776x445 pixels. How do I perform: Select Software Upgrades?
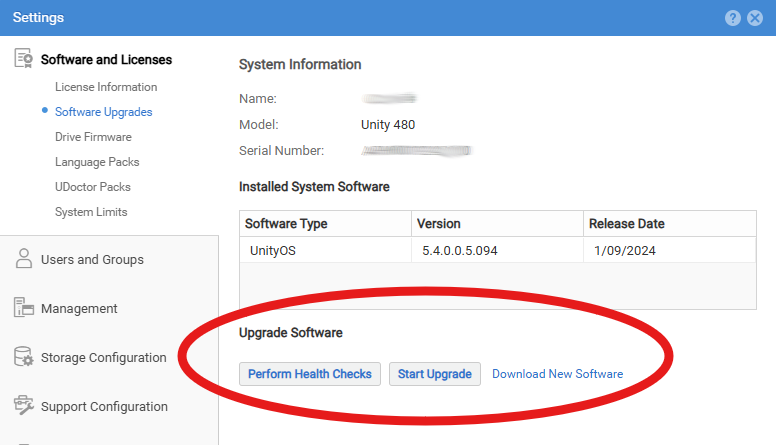pyautogui.click(x=103, y=112)
